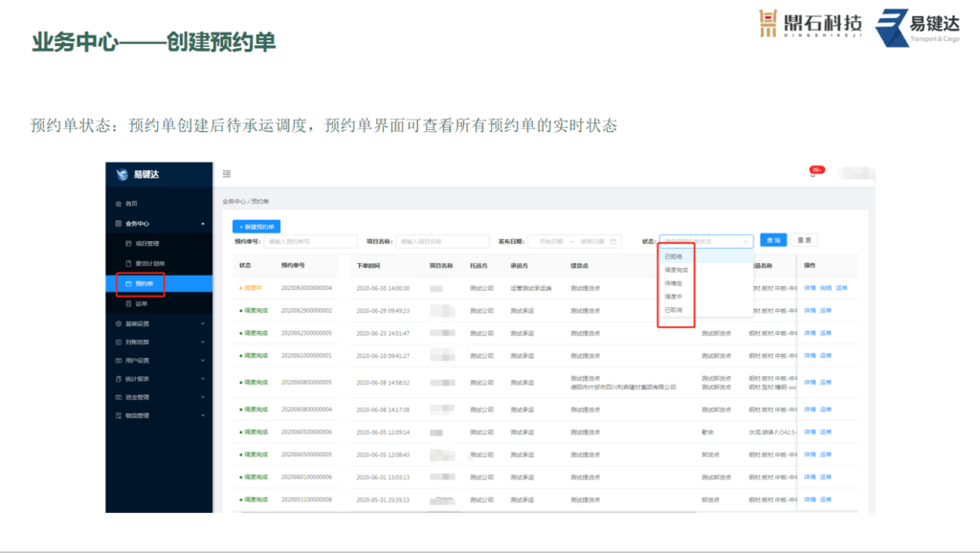Open 详情 for order 2020063000000004
Screen dimensions: 980x553
(810, 288)
